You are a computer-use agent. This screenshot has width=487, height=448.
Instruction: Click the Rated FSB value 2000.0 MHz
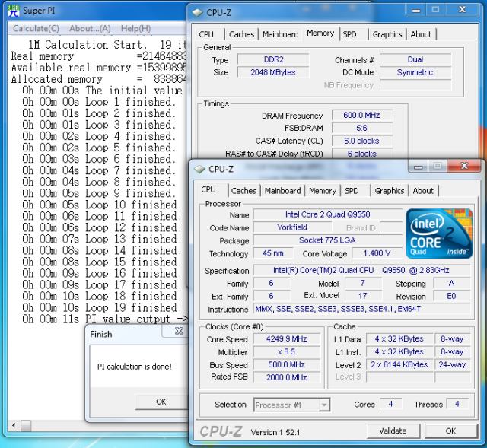tap(286, 377)
